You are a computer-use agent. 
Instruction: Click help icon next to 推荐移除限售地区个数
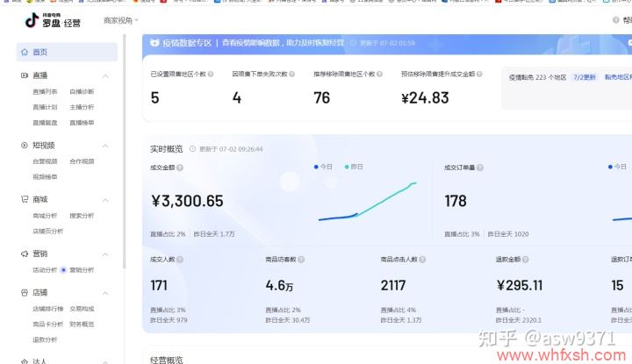(x=379, y=74)
